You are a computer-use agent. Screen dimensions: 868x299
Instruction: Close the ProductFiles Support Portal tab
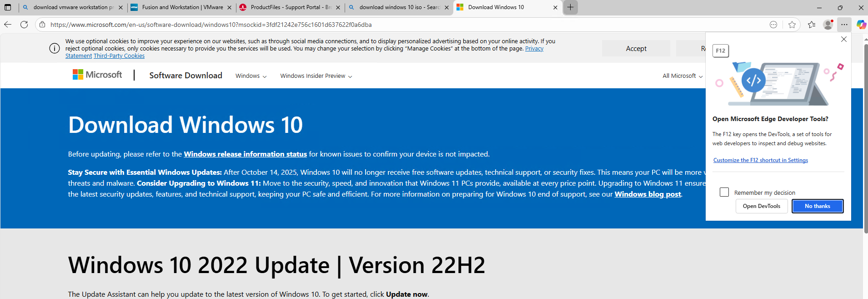[x=338, y=7]
